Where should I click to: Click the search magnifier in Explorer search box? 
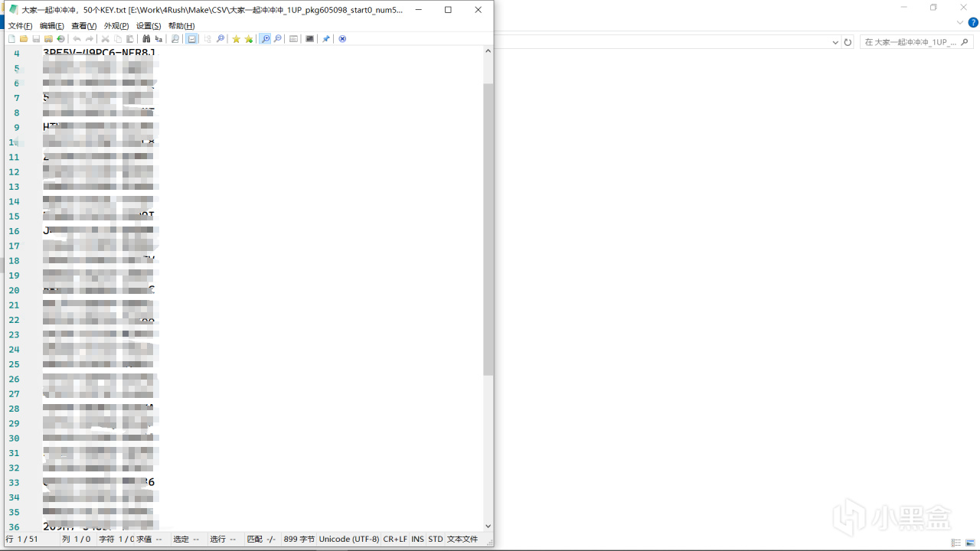tap(965, 42)
